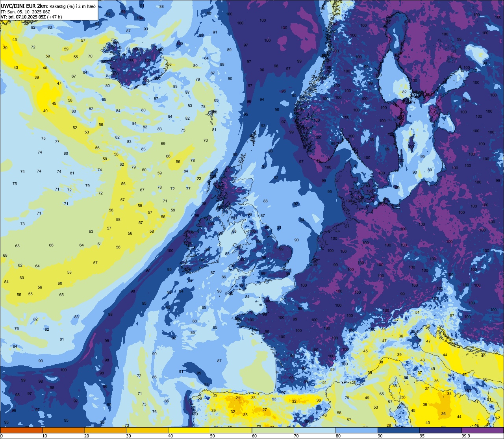Viewport: 504px width, 439px height.
Task: Click the "UWC/DINI EUR 2km" title text
Action: point(24,6)
